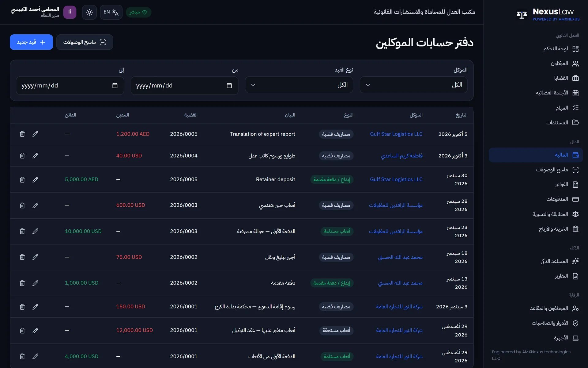Open فاطمة كريم الساعدي client link

401,156
